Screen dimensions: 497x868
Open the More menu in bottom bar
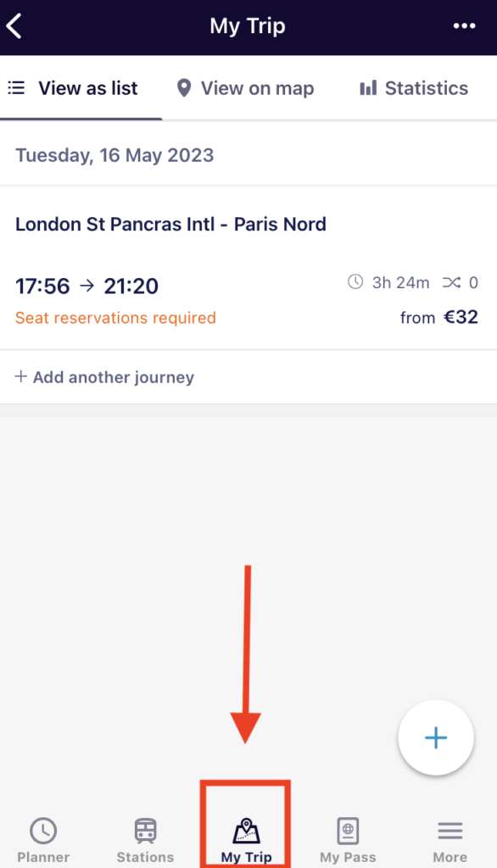450,839
